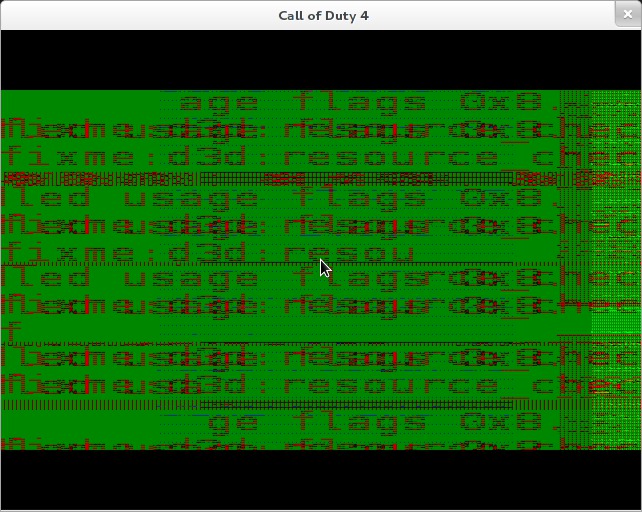Click the lone 'f' character line
This screenshot has width=642, height=512.
point(12,329)
